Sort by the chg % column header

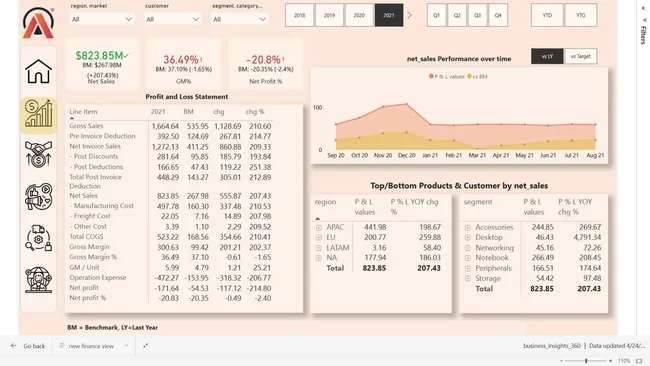pyautogui.click(x=255, y=112)
